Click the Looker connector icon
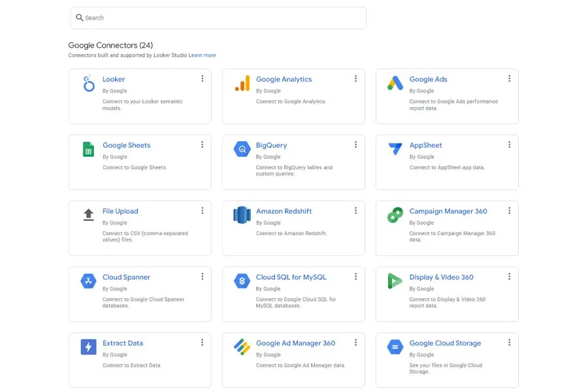The image size is (588, 392). [x=88, y=83]
